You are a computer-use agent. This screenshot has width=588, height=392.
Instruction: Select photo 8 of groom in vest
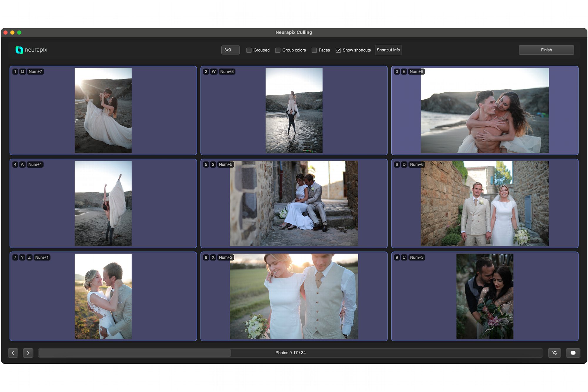point(294,296)
